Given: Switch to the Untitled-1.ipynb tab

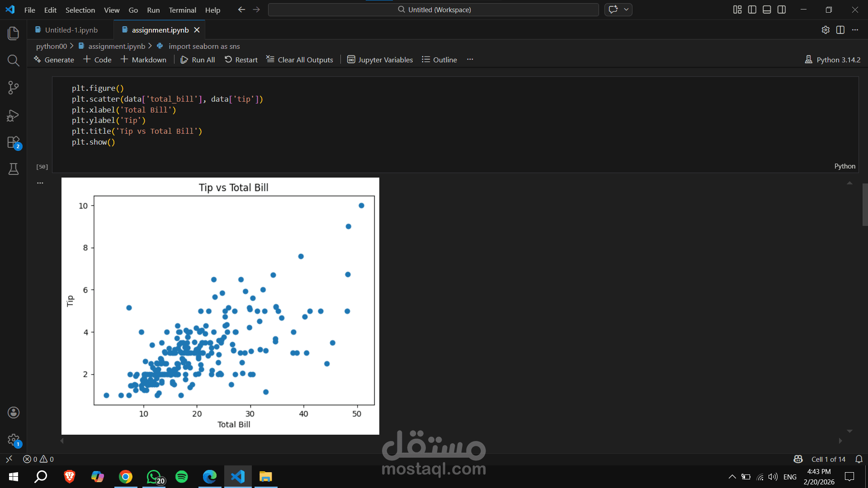Looking at the screenshot, I should [x=71, y=30].
